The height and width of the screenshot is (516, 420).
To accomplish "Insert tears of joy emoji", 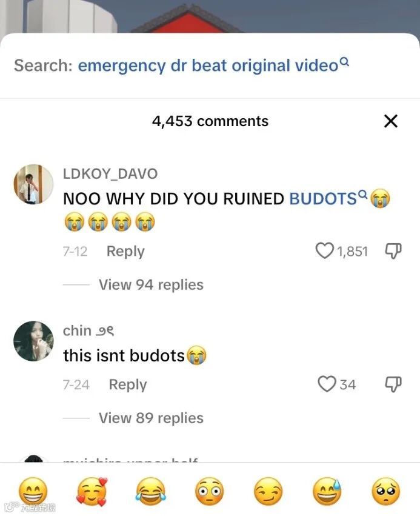I will click(x=151, y=491).
